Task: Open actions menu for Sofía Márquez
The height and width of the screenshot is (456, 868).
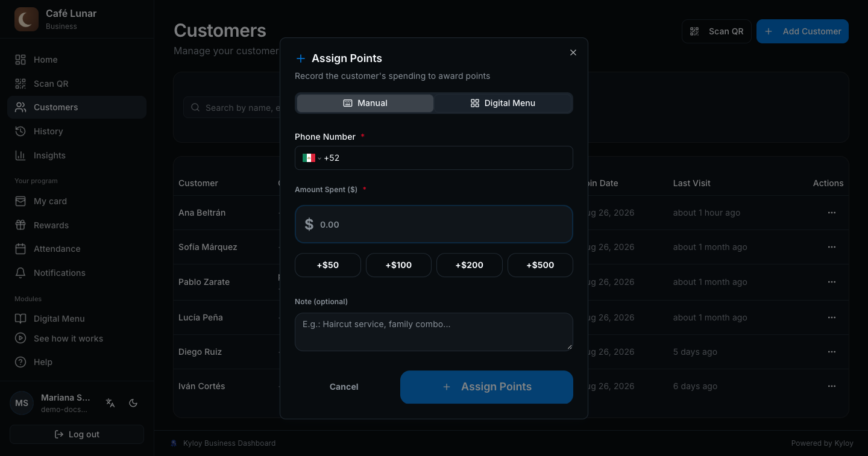Action: pyautogui.click(x=832, y=247)
